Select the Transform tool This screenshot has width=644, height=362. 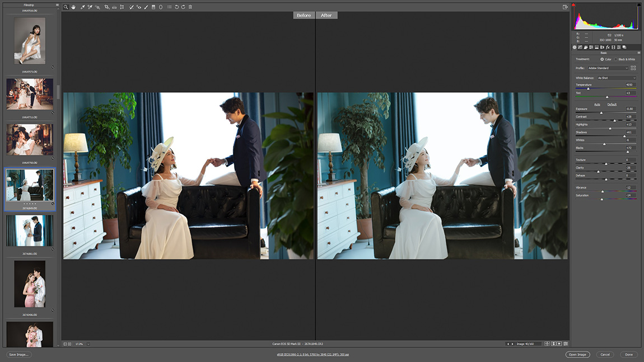122,7
